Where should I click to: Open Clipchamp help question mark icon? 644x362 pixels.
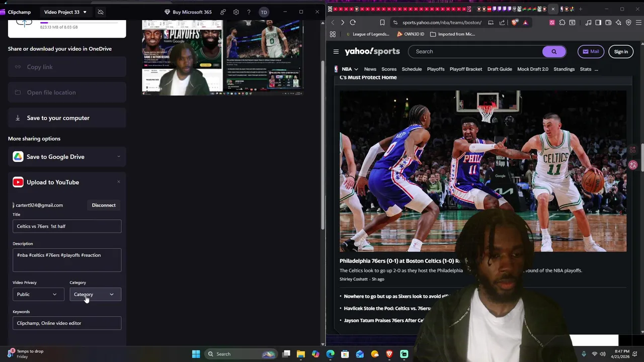[249, 12]
